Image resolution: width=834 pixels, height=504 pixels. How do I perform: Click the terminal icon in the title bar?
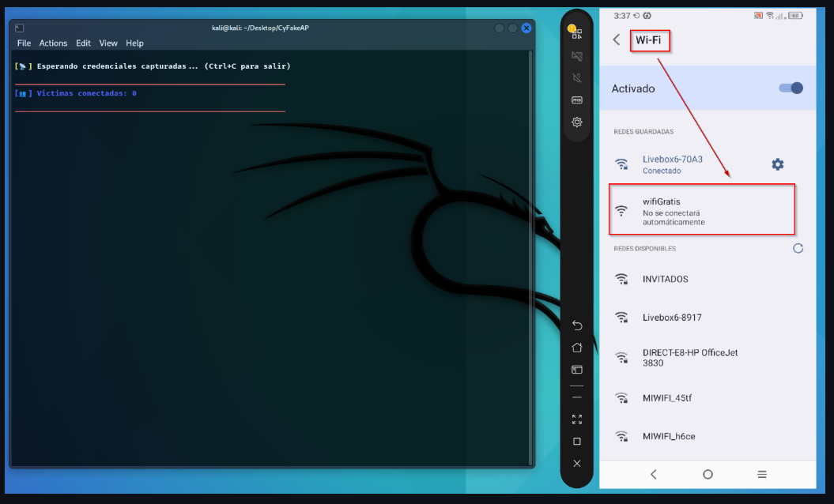click(20, 28)
